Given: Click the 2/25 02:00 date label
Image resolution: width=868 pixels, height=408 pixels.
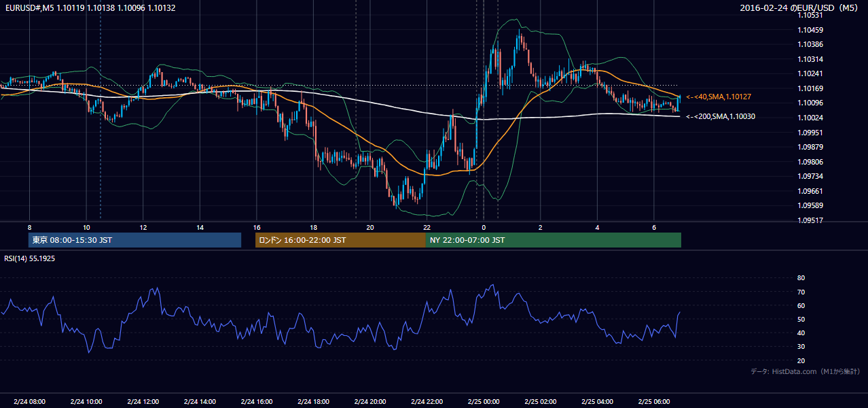Looking at the screenshot, I should pos(541,402).
